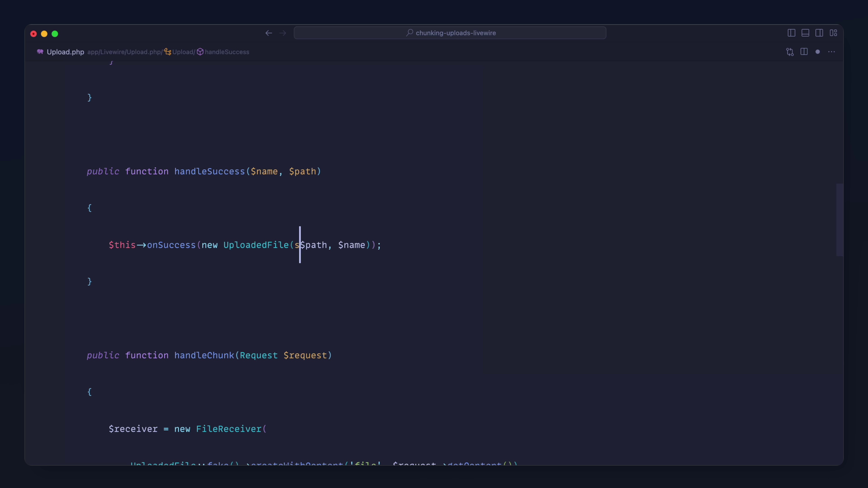Click the onSuccess method call
Viewport: 868px width, 488px height.
click(x=171, y=245)
